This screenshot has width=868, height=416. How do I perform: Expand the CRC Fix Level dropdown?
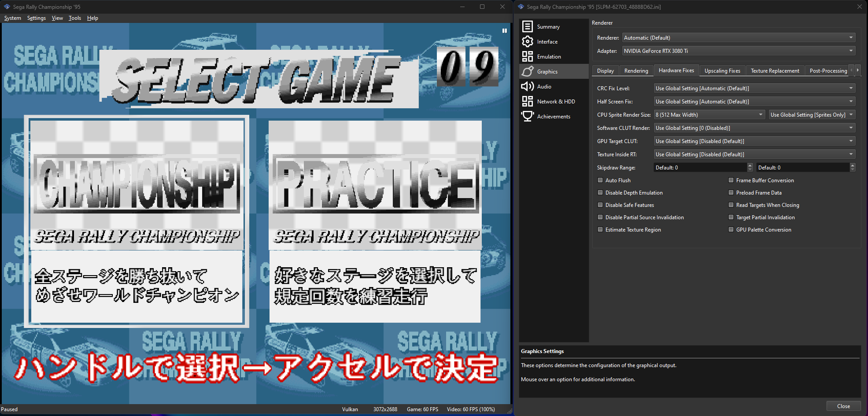tap(754, 88)
